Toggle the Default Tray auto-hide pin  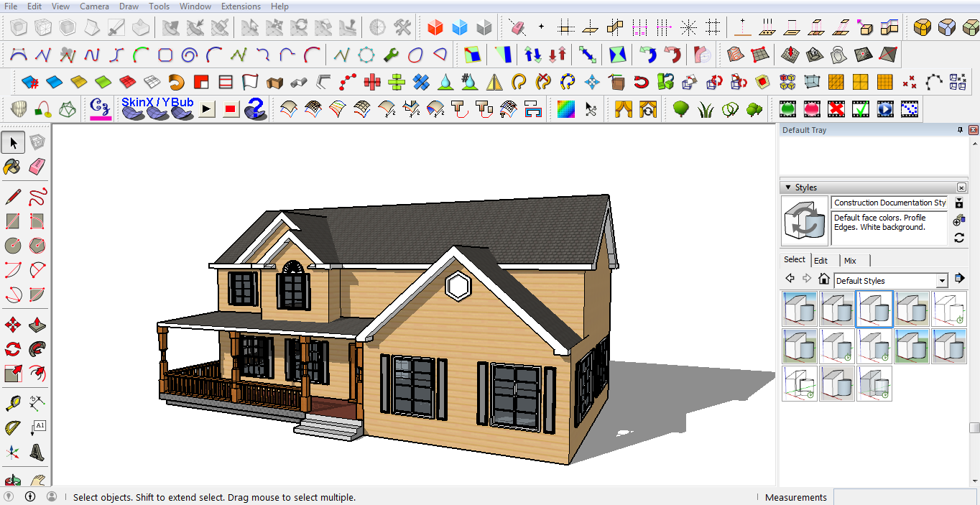tap(960, 130)
